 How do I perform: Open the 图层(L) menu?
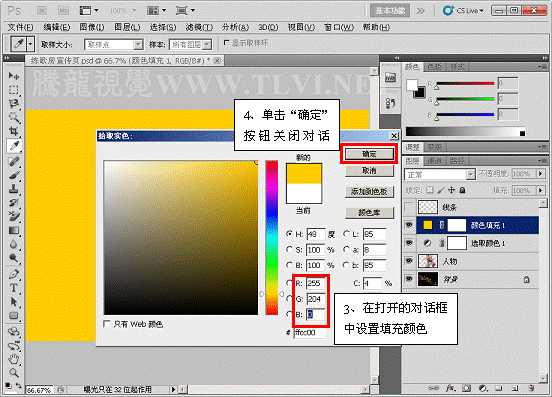(127, 27)
